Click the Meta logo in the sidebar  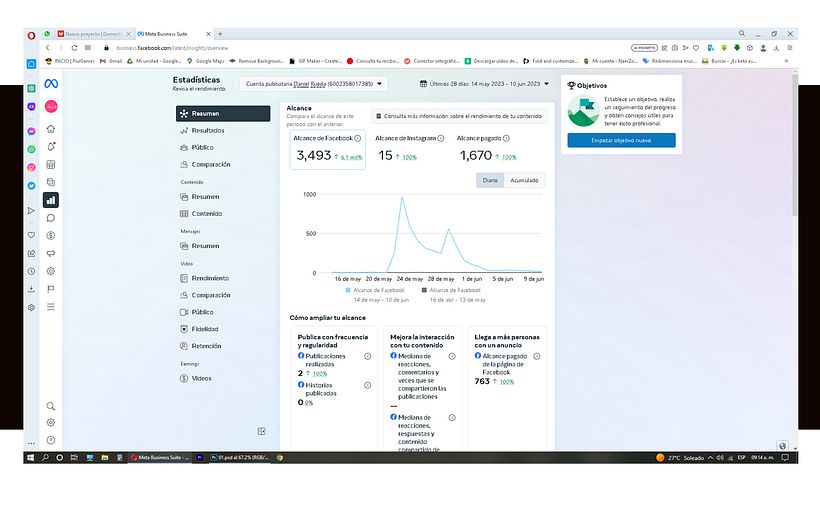[51, 84]
